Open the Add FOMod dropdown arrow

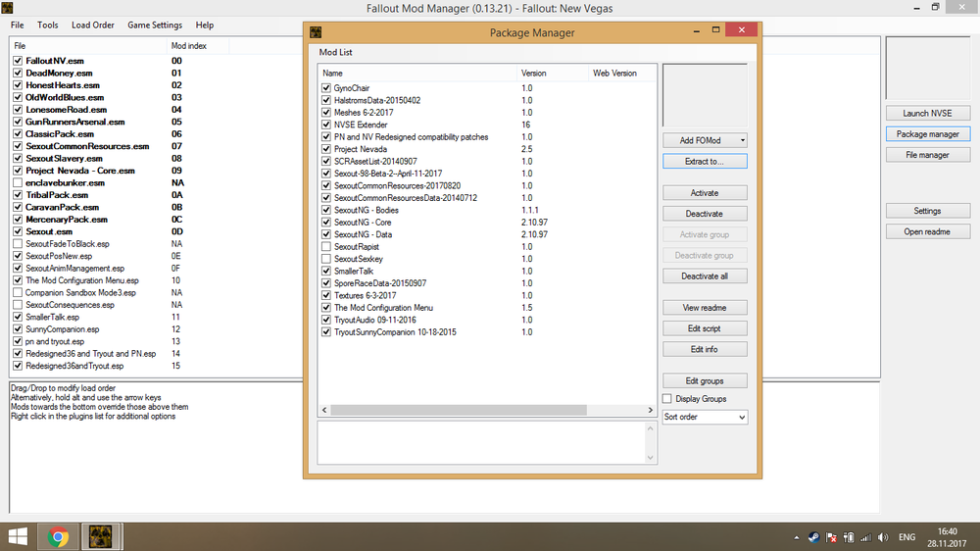(743, 140)
